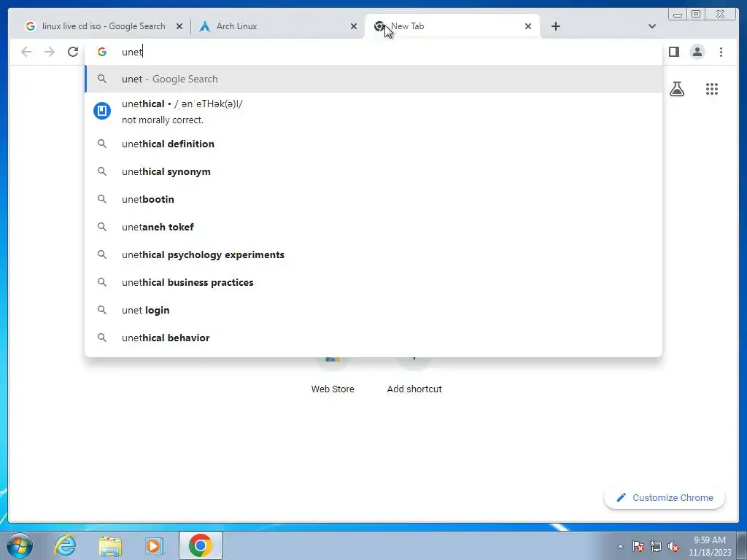The height and width of the screenshot is (560, 747).
Task: Click the Customize Chrome button
Action: point(665,497)
